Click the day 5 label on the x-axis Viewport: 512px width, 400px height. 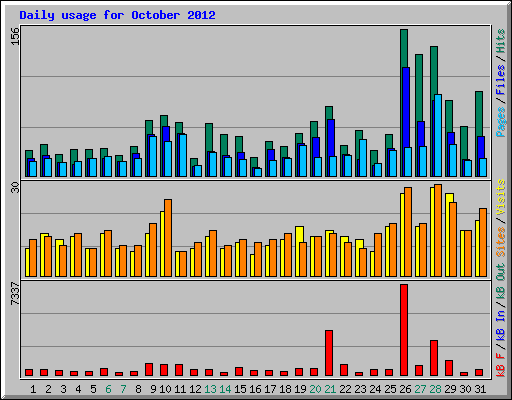coord(93,389)
